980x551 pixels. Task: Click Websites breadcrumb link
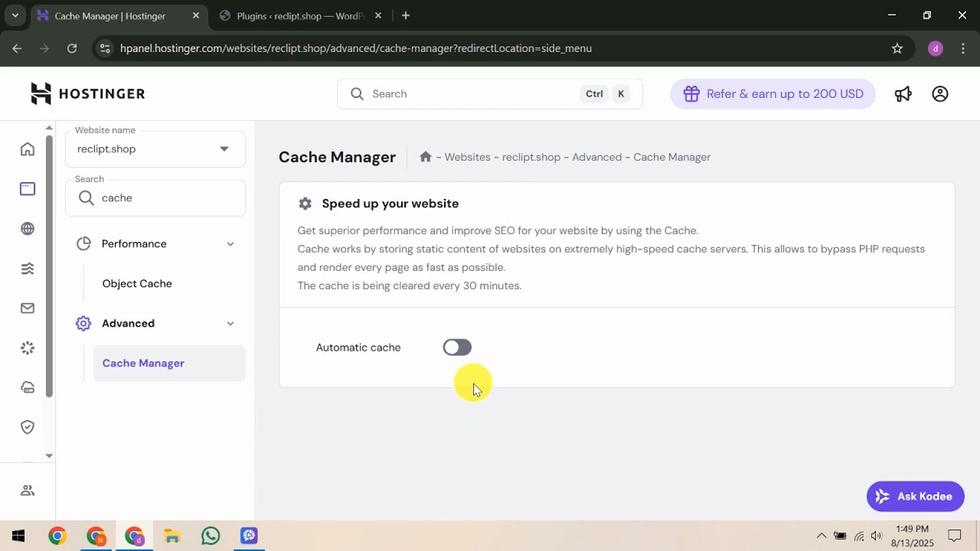(x=467, y=157)
